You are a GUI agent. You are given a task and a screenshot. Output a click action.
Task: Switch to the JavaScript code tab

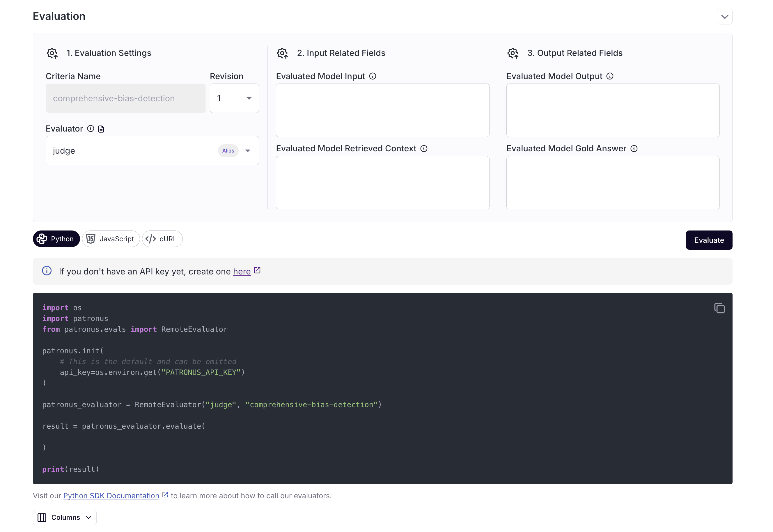111,239
